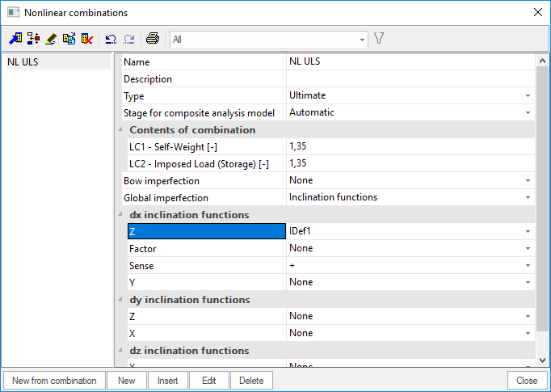Click the New item toolbar icon
Viewport: 551px width, 392px height.
(15, 38)
